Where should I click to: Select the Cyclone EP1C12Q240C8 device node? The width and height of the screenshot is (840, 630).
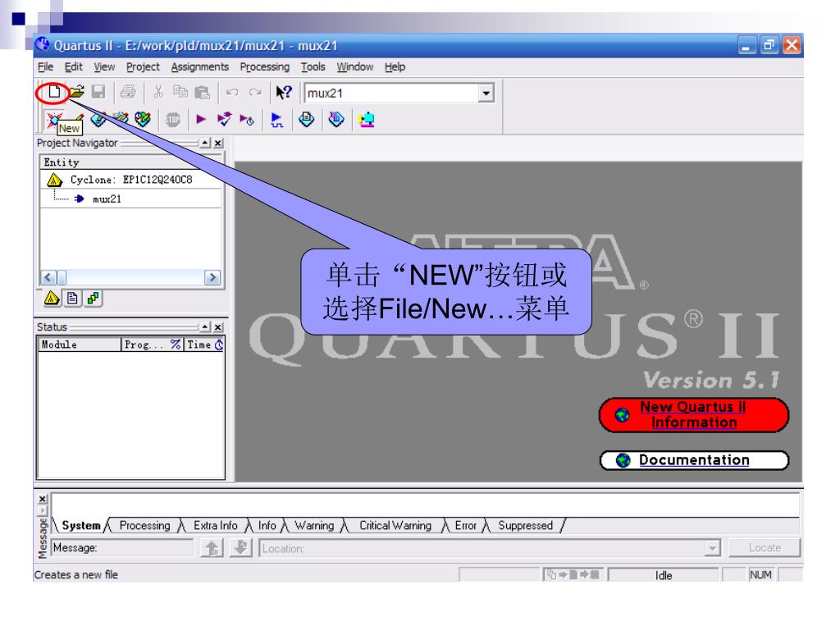[x=130, y=180]
